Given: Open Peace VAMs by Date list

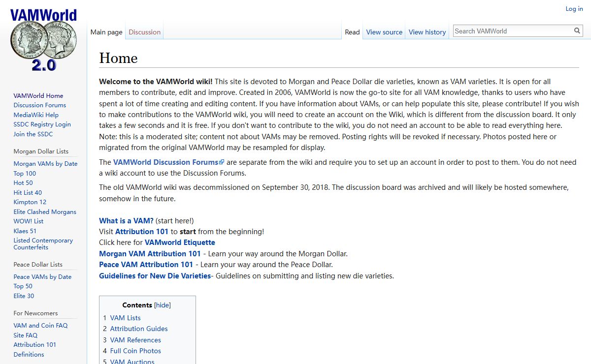Looking at the screenshot, I should 42,276.
